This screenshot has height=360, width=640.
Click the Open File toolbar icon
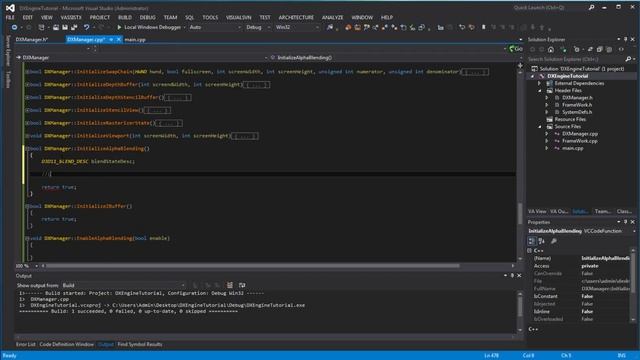coord(56,27)
